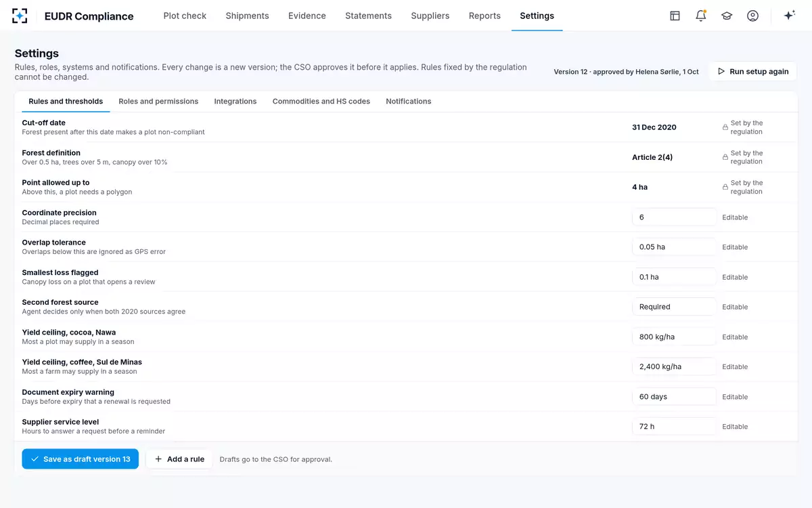This screenshot has height=508, width=812.
Task: Go to the Plot check menu
Action: (185, 16)
